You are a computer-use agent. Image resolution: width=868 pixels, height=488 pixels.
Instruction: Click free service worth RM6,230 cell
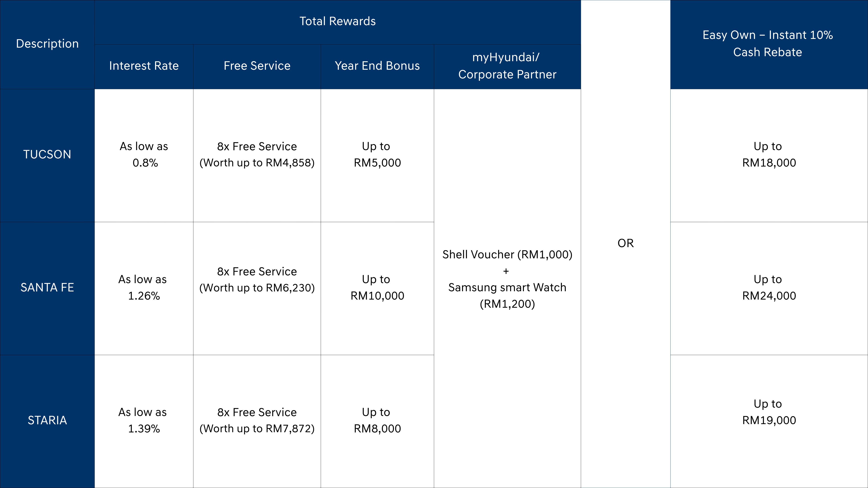257,280
